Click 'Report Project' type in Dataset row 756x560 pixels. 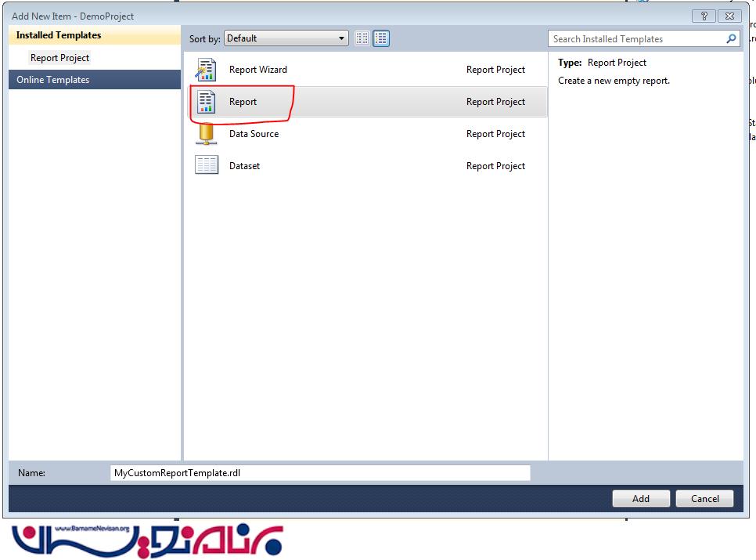coord(495,165)
